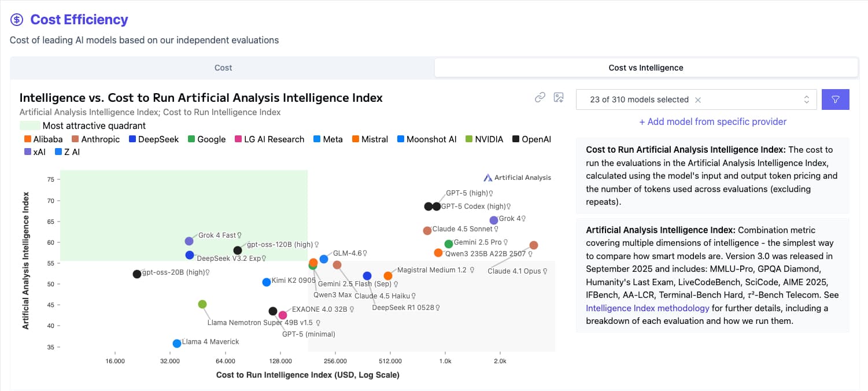Image resolution: width=868 pixels, height=391 pixels.
Task: Click the lightbulb icon beside Grok 4
Action: [x=523, y=219]
